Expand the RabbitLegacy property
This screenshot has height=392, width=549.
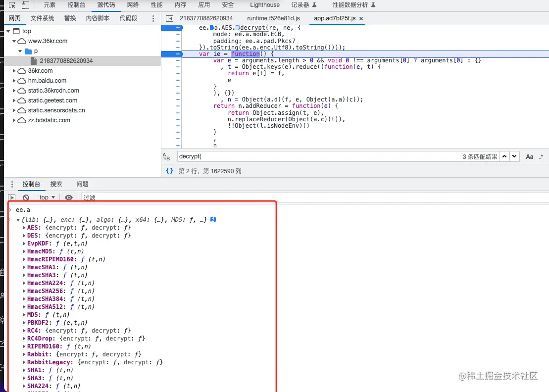(24, 362)
